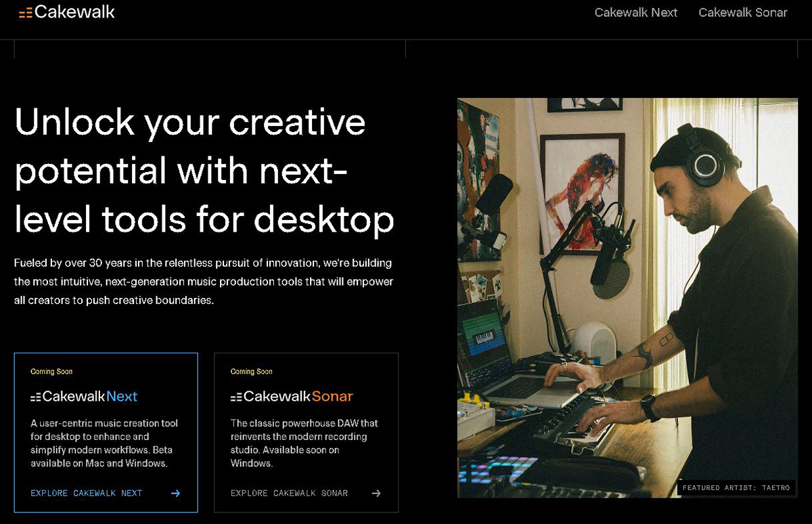The image size is (812, 524).
Task: Click the Coming Soon label on Next card
Action: pyautogui.click(x=51, y=372)
